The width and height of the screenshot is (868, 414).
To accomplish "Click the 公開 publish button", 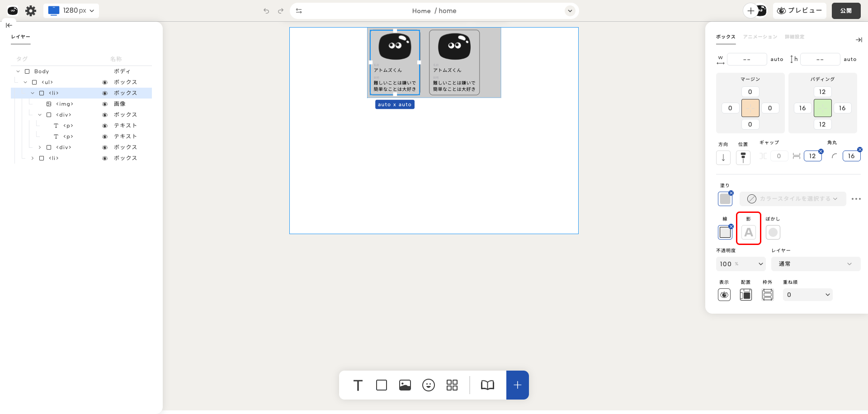I will [x=846, y=11].
